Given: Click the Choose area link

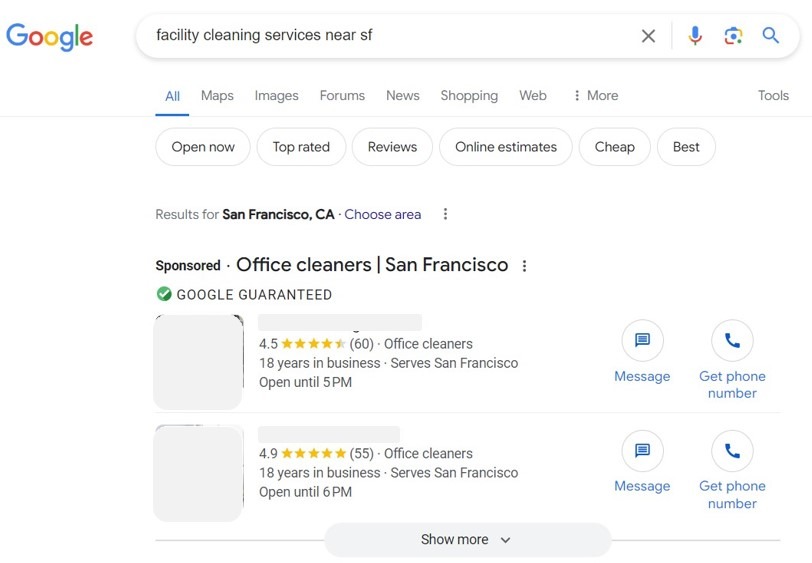Looking at the screenshot, I should [383, 214].
